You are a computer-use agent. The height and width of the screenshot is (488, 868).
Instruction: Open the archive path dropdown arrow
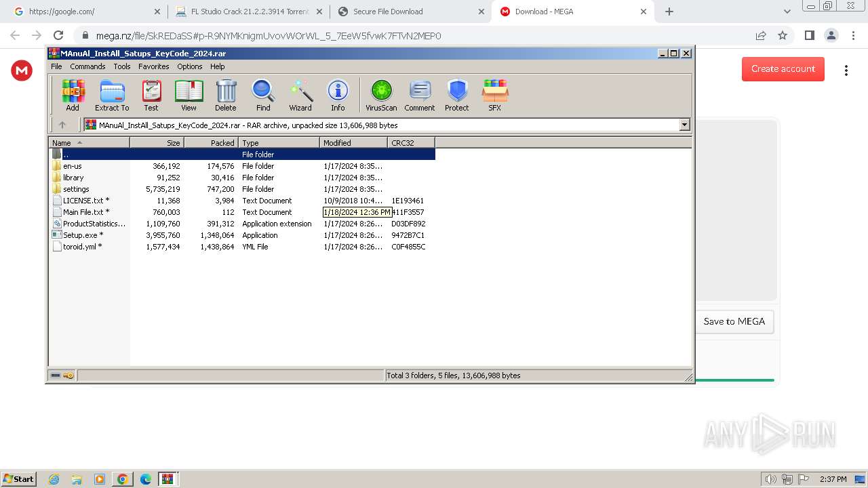[684, 125]
